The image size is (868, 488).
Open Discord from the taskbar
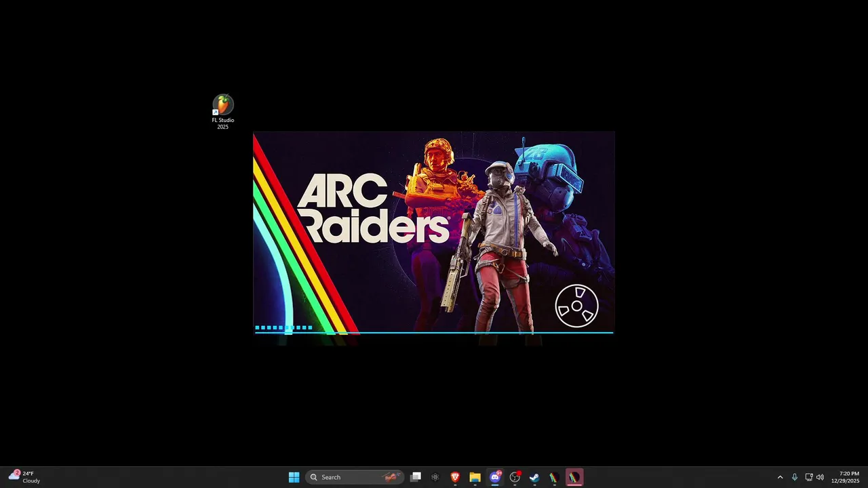[x=495, y=477]
